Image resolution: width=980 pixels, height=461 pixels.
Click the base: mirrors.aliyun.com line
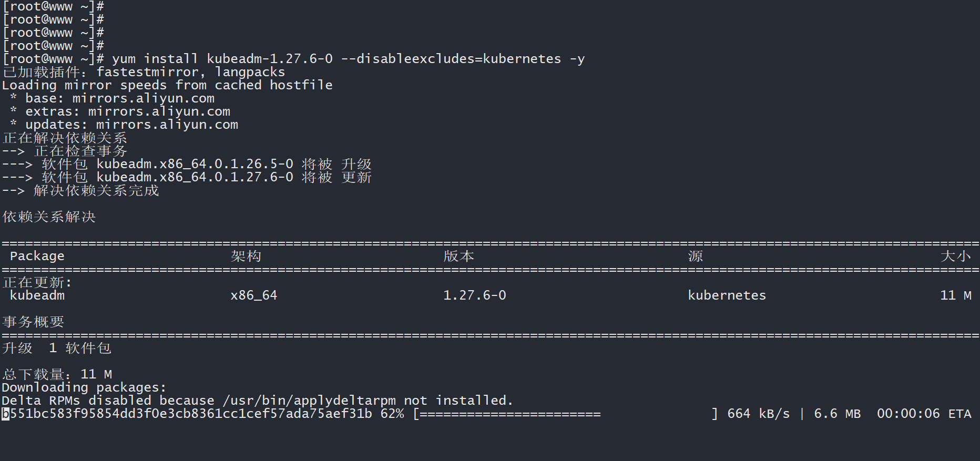[119, 98]
